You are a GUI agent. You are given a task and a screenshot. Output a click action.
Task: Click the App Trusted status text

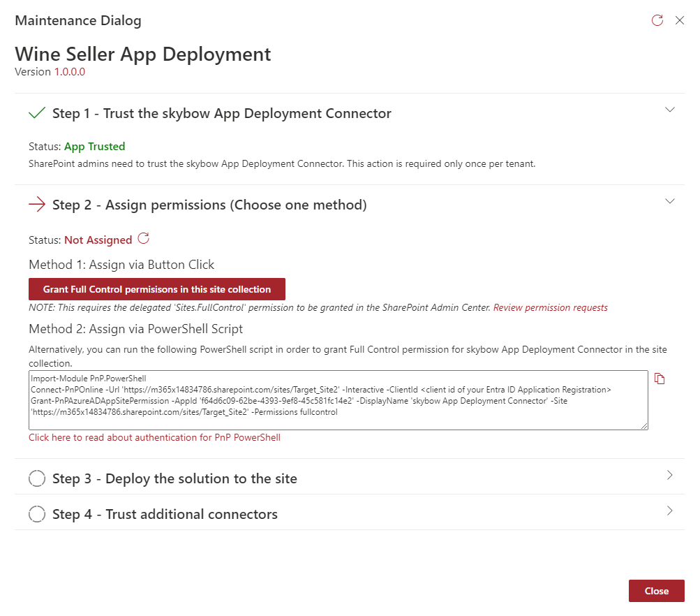click(95, 147)
